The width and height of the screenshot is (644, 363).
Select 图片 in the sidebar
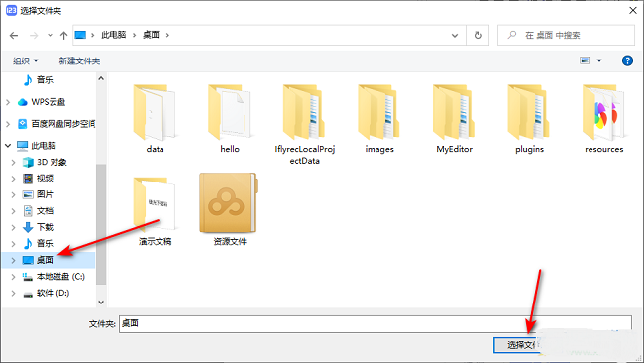click(39, 194)
